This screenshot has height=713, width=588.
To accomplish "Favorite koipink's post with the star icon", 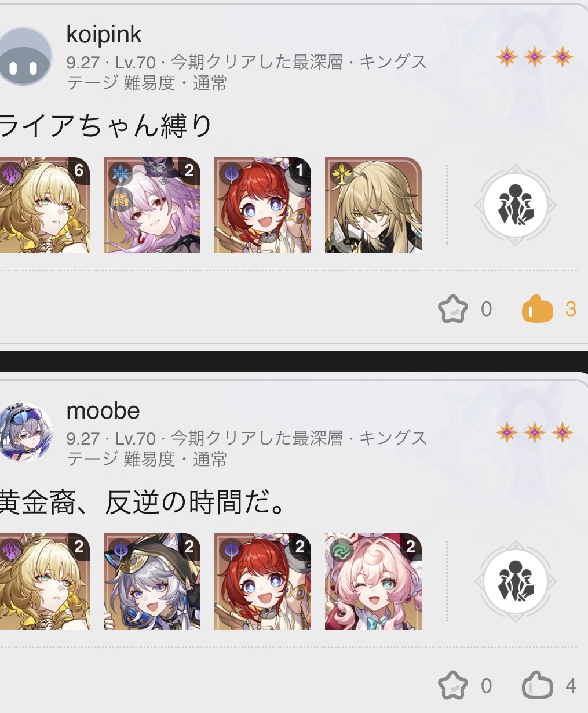I will [452, 309].
